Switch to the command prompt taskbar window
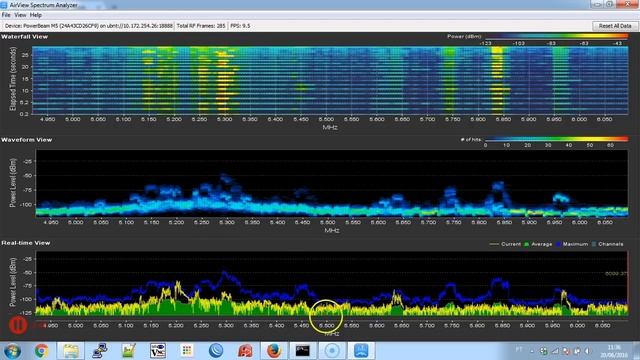Image resolution: width=640 pixels, height=360 pixels. point(303,351)
